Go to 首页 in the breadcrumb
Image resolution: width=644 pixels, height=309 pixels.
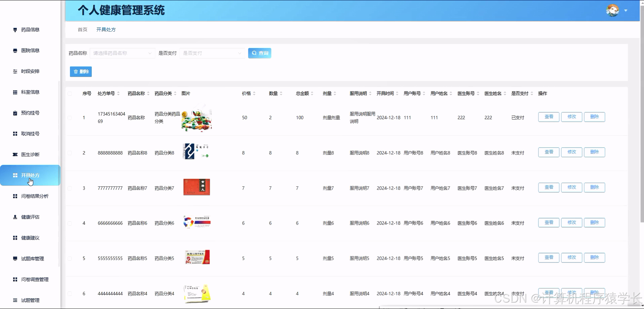pos(82,29)
